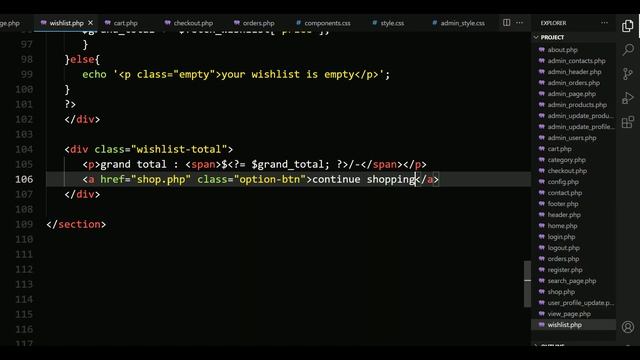This screenshot has height=360, width=640.
Task: Open the Run and Debug icon
Action: (x=628, y=98)
